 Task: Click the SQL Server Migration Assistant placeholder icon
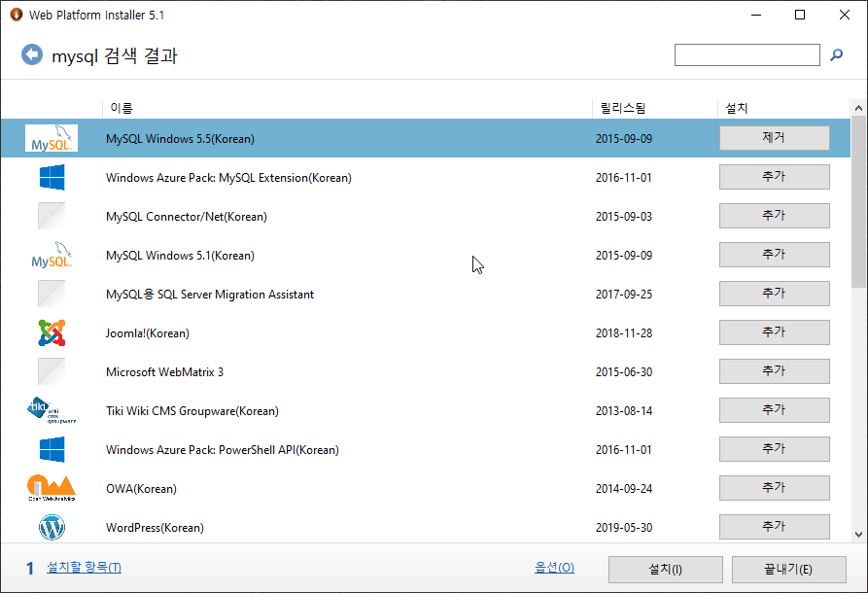pos(52,294)
